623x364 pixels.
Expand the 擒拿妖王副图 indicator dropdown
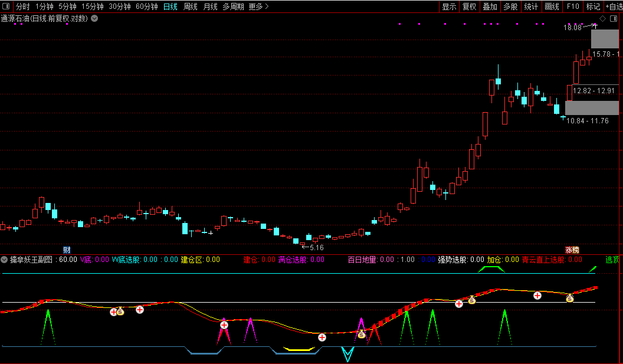click(x=4, y=260)
